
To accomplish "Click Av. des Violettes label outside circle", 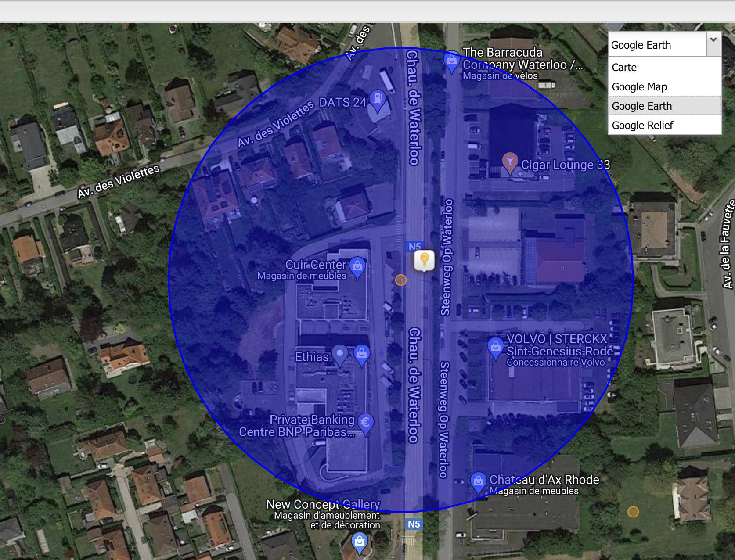I will tap(118, 181).
